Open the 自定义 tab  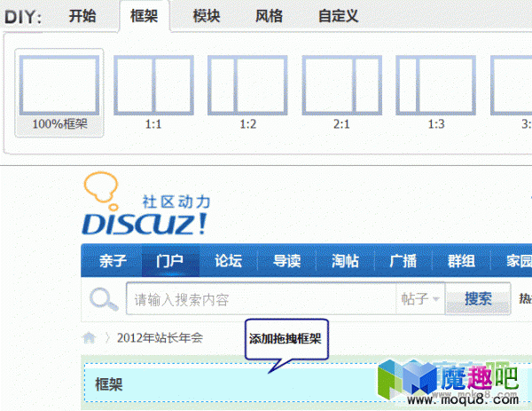point(339,16)
